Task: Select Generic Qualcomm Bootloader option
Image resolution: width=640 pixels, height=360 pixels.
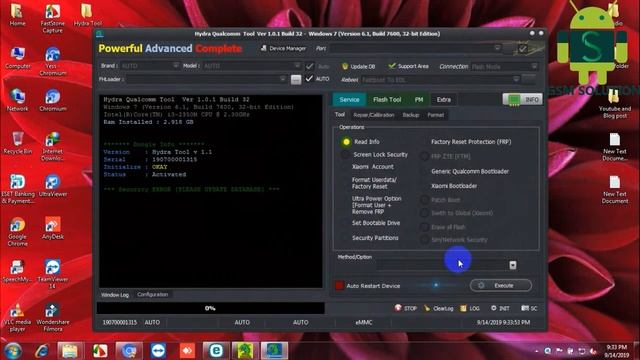Action: coord(470,171)
